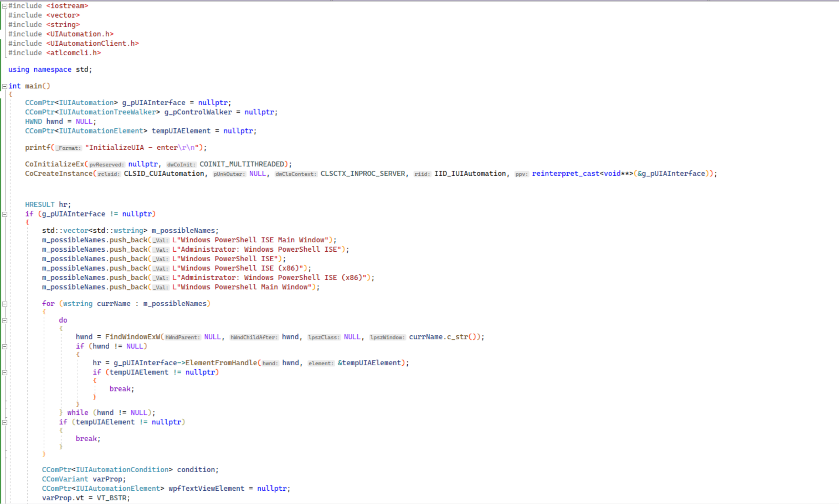Collapse the for loop over m_possibleNames

(4, 303)
